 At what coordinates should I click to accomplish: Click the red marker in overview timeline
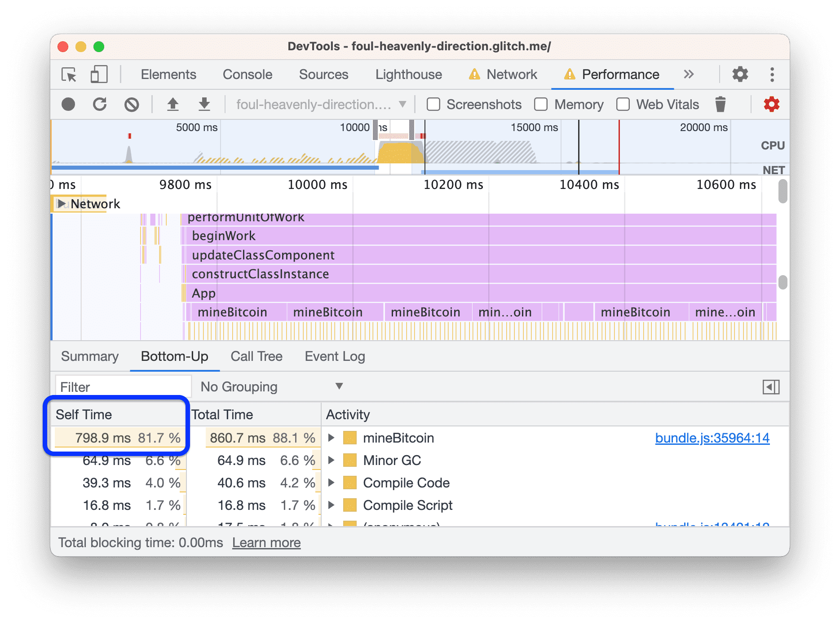click(x=129, y=136)
